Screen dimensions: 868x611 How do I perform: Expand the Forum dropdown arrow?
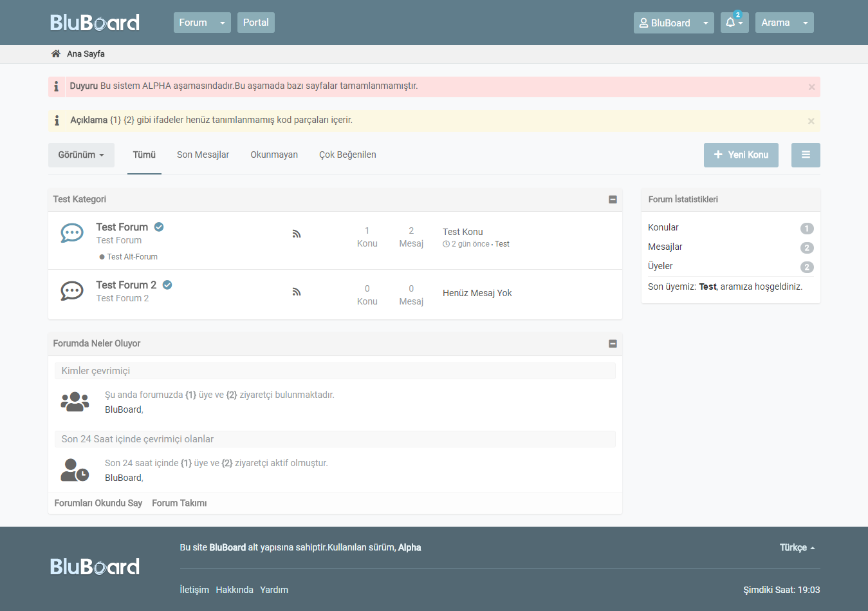[223, 23]
